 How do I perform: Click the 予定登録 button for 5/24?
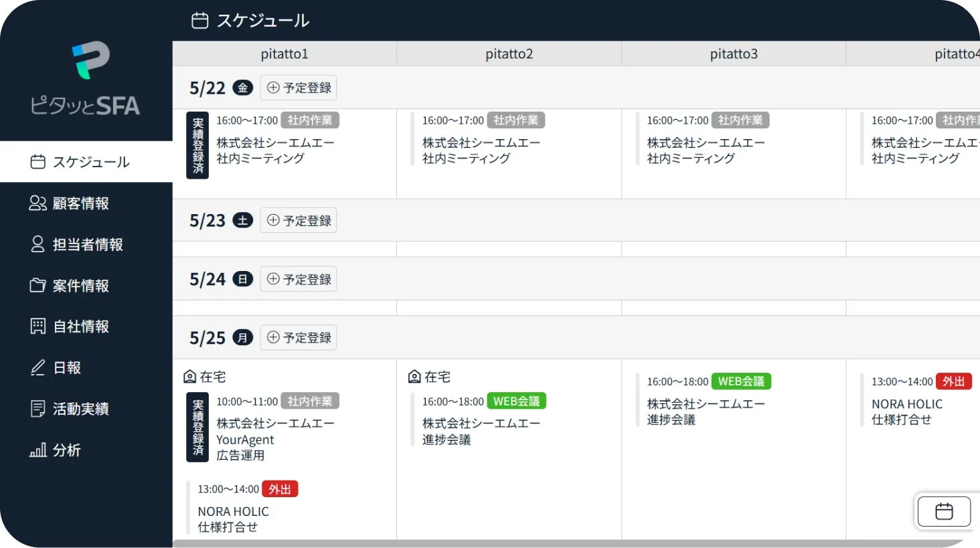299,279
